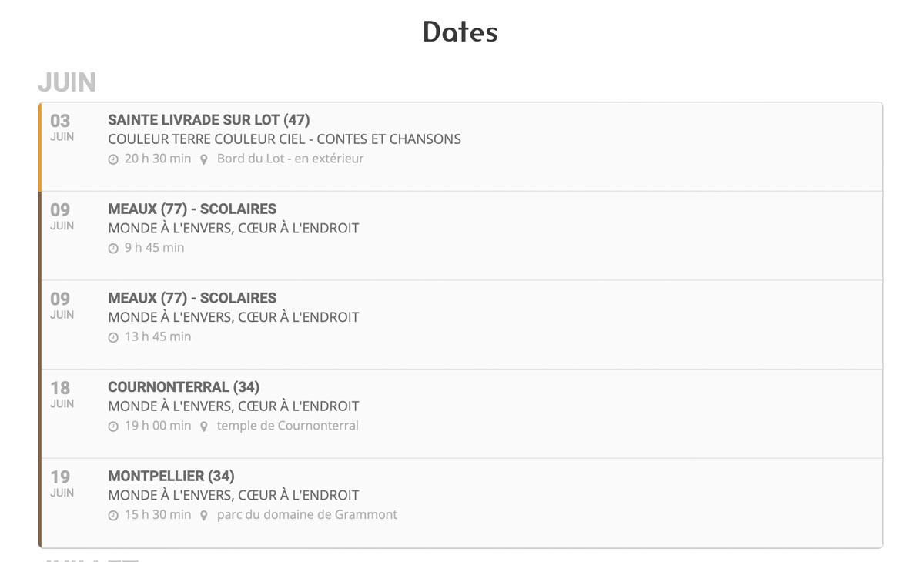924x562 pixels.
Task: Open the Cournonterral (34) event title
Action: coord(183,387)
